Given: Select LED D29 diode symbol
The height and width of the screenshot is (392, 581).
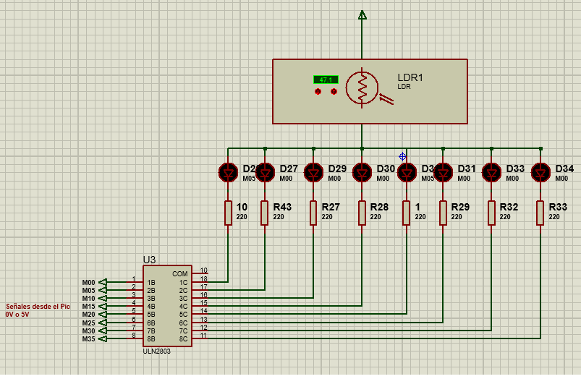Looking at the screenshot, I should (313, 173).
